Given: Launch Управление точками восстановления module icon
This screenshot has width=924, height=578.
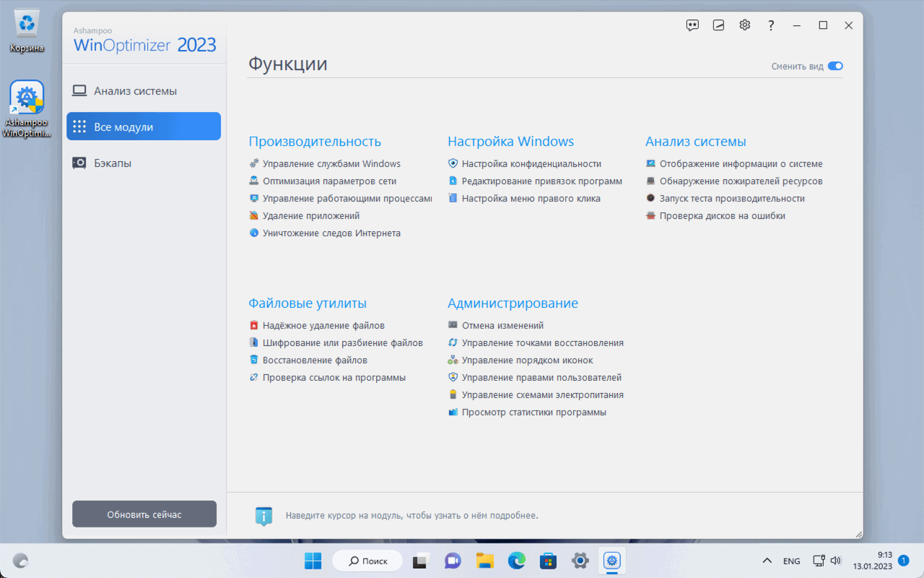Looking at the screenshot, I should [453, 343].
